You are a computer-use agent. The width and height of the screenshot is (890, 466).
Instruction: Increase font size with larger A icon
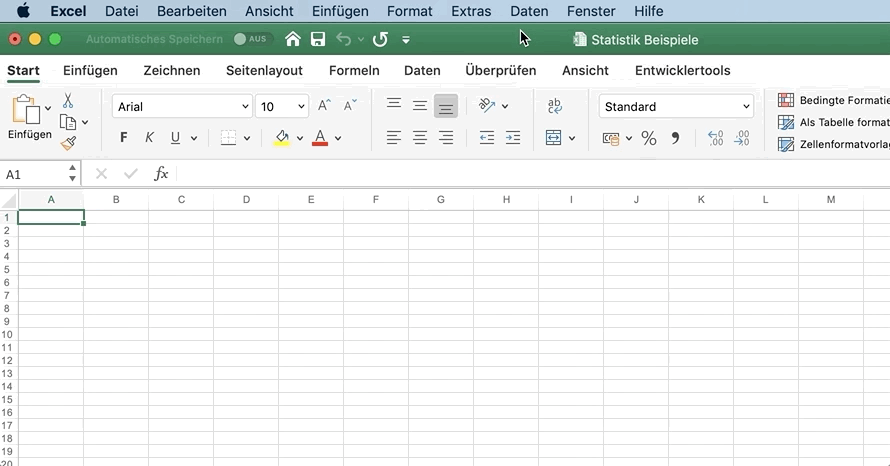coord(324,106)
